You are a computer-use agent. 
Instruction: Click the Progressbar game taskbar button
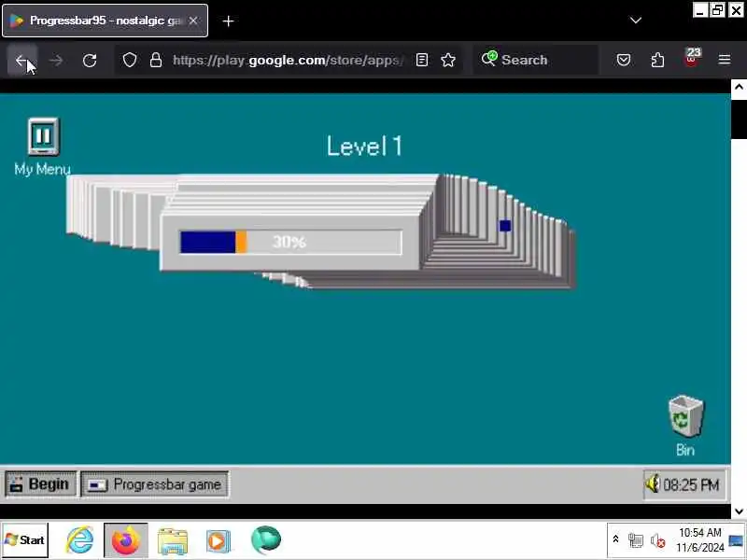pyautogui.click(x=155, y=484)
